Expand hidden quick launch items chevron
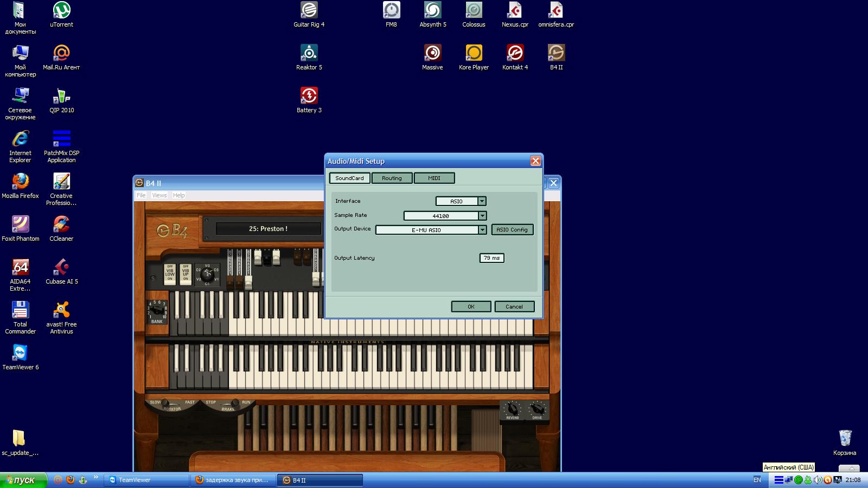Image resolution: width=868 pixels, height=488 pixels. click(x=96, y=478)
